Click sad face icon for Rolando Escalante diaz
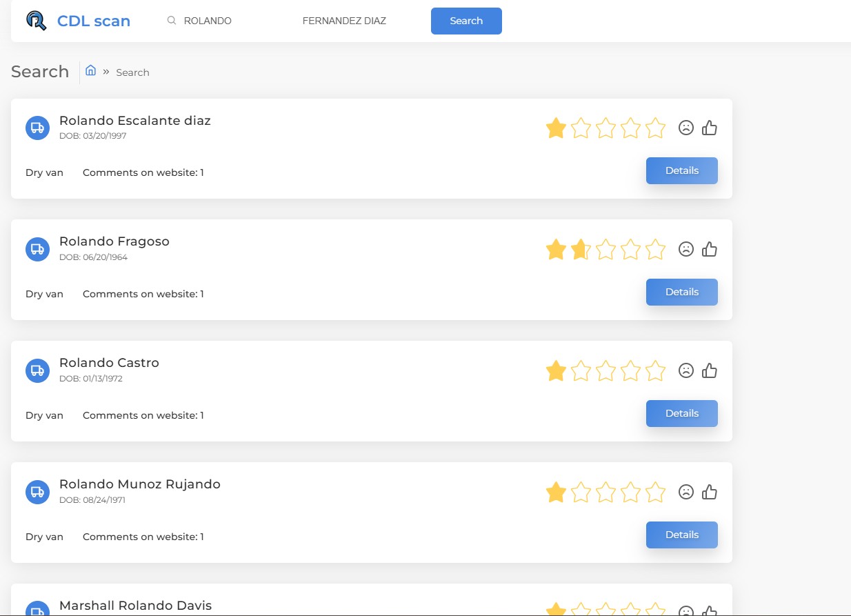Viewport: 851px width, 616px height. click(685, 128)
